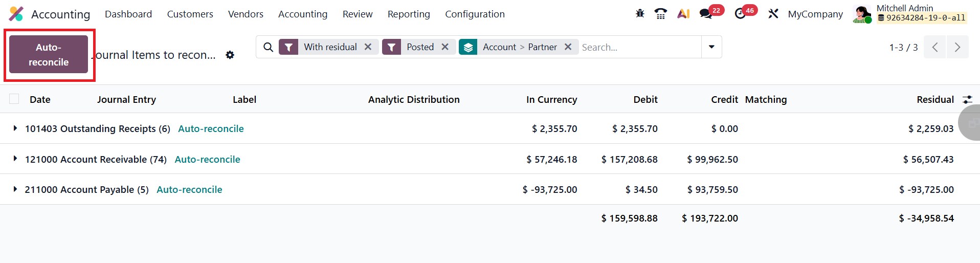Image resolution: width=980 pixels, height=263 pixels.
Task: Expand the 121000 Account Receivable group
Action: [x=15, y=159]
